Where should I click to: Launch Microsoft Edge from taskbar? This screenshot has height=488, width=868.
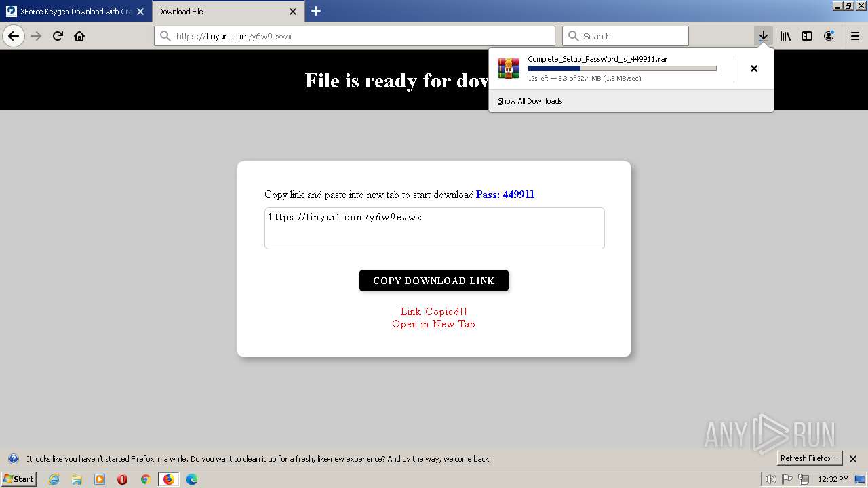click(x=192, y=479)
